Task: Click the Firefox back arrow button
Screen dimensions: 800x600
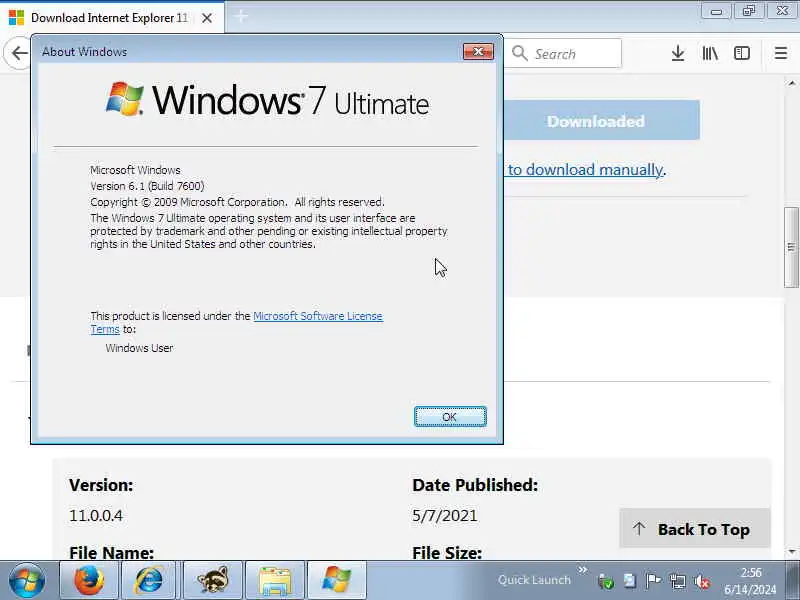Action: (18, 53)
